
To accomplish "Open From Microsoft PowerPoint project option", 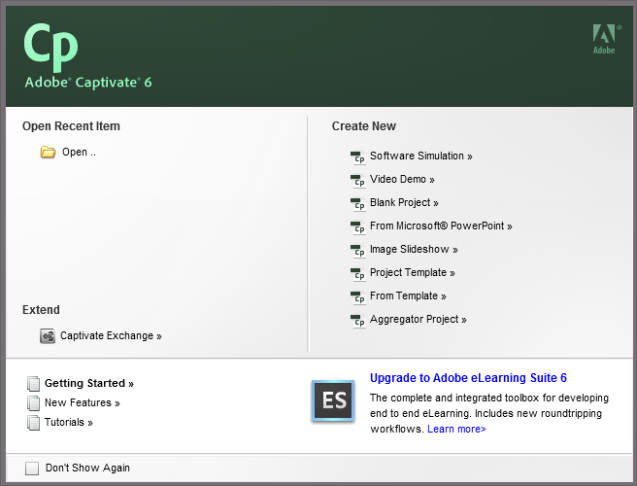I will click(x=441, y=226).
